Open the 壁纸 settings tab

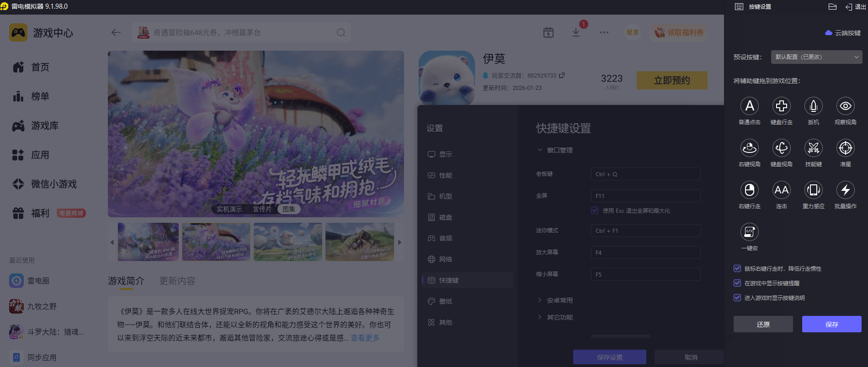[445, 301]
